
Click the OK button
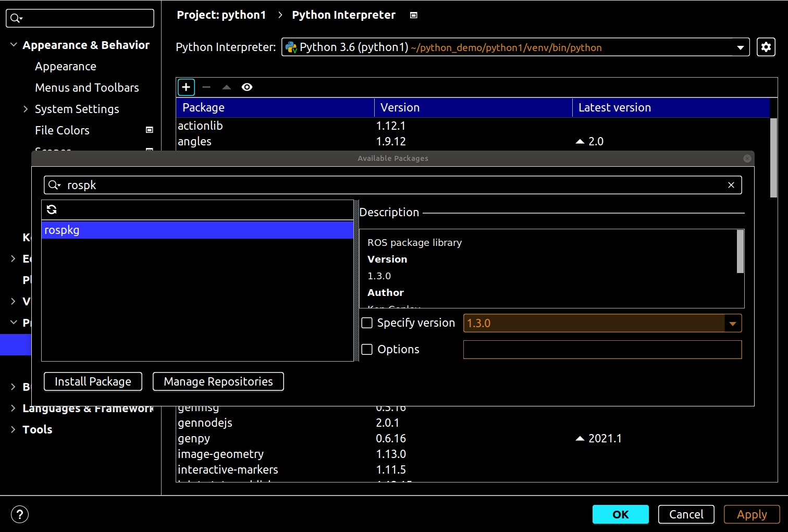coord(621,514)
